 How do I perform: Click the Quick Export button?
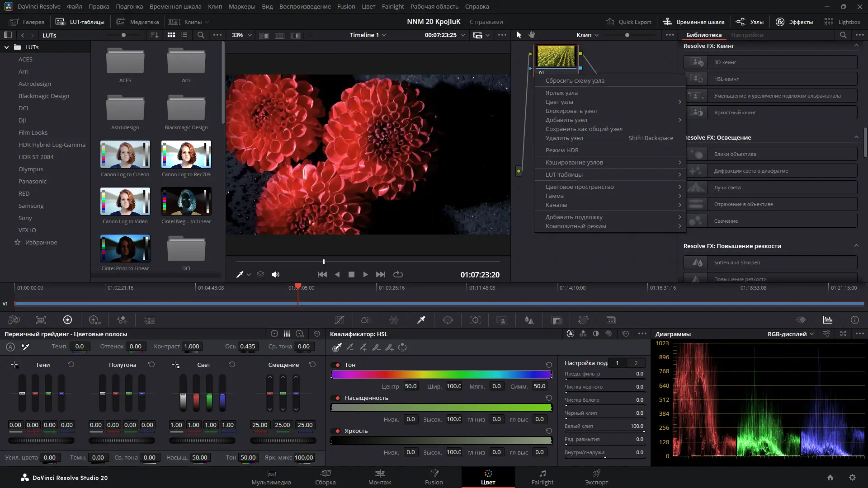coord(629,22)
